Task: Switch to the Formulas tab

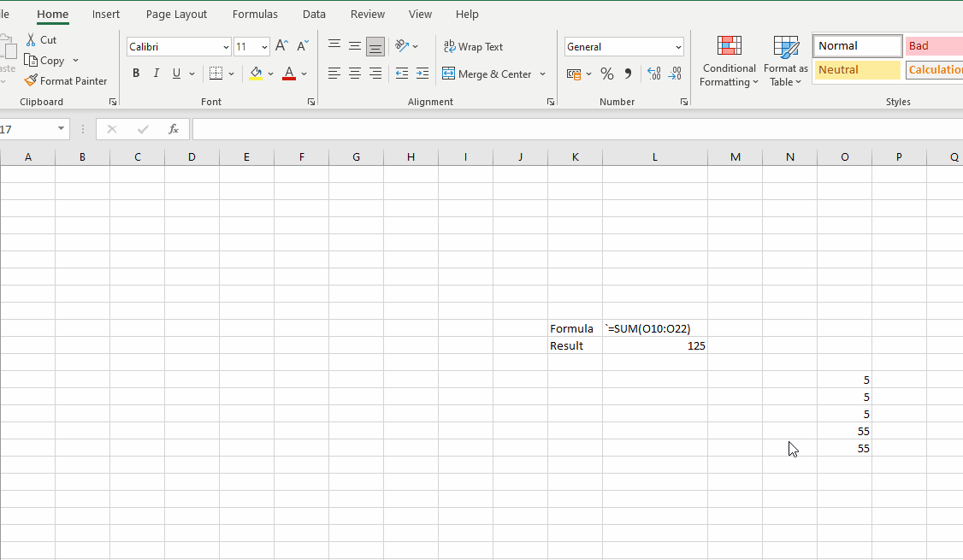Action: (x=255, y=15)
